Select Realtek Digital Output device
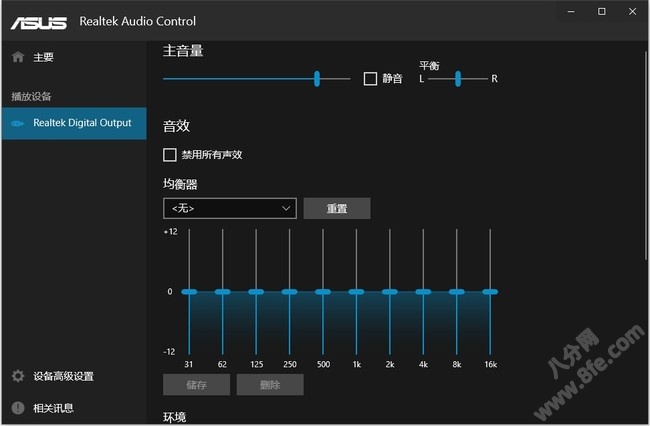The width and height of the screenshot is (650, 426). coord(74,123)
